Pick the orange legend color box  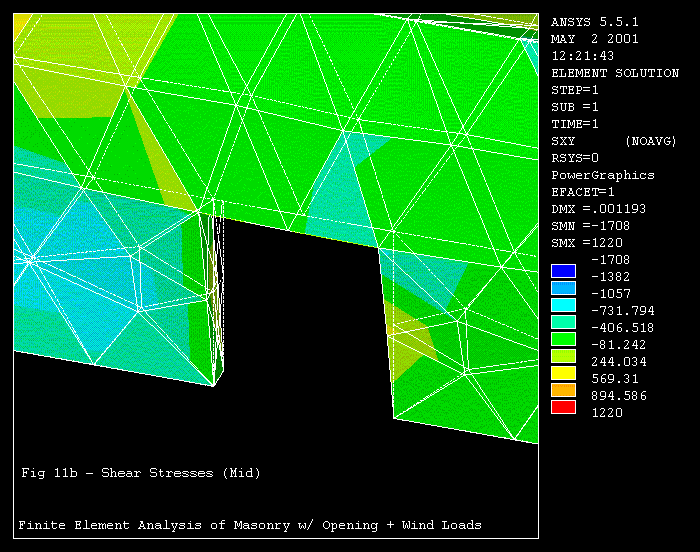click(x=564, y=390)
